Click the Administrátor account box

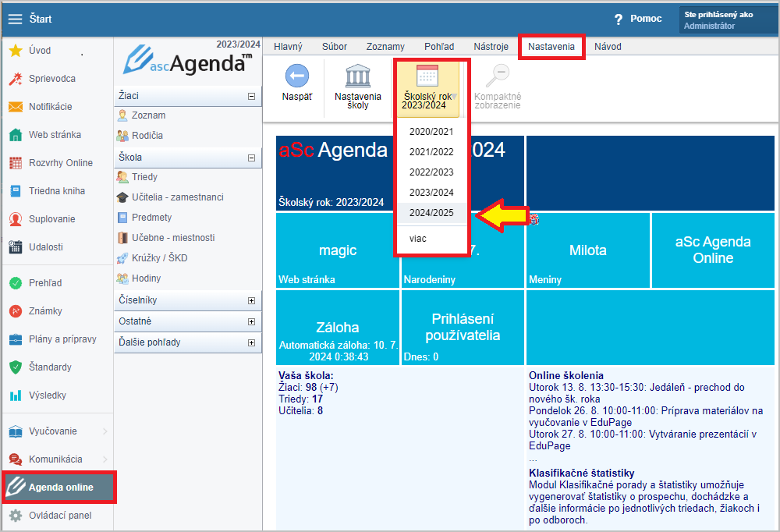pyautogui.click(x=728, y=20)
